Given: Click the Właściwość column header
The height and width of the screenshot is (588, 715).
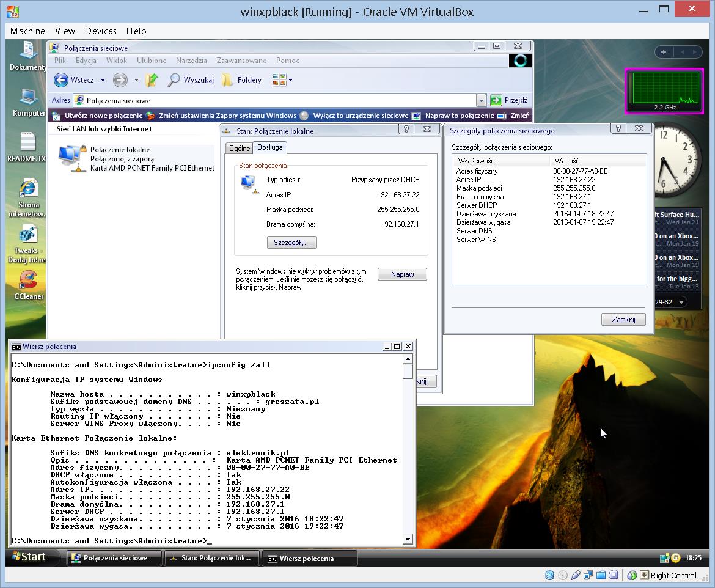Looking at the screenshot, I should point(501,161).
